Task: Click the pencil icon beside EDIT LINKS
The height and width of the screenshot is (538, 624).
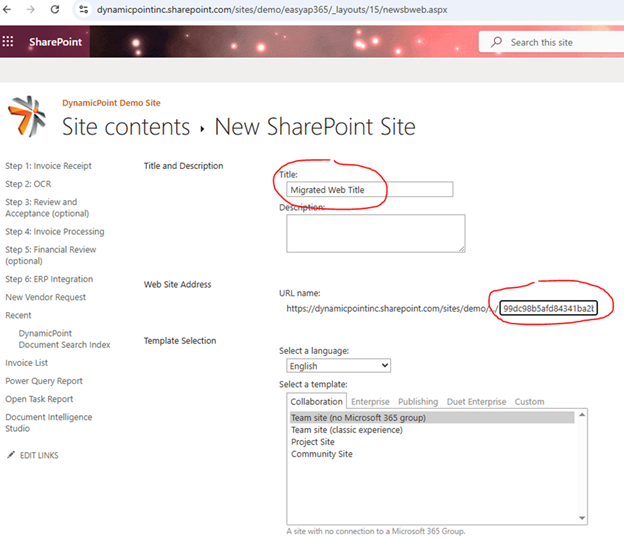Action: pyautogui.click(x=11, y=455)
